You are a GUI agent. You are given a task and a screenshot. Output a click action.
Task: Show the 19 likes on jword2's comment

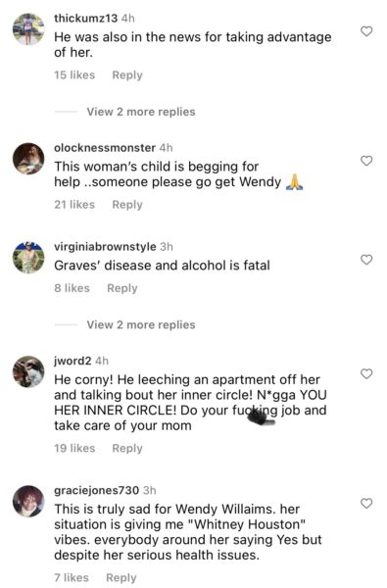pos(74,449)
